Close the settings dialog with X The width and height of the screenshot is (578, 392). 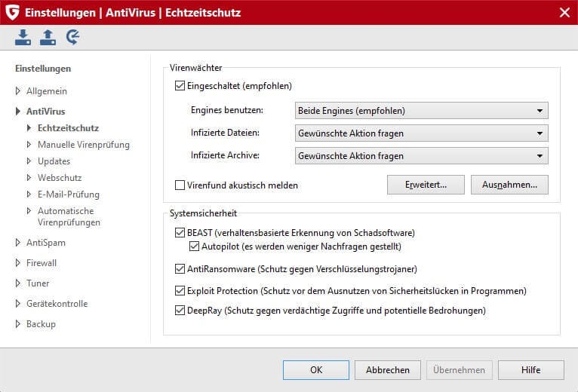tap(564, 12)
